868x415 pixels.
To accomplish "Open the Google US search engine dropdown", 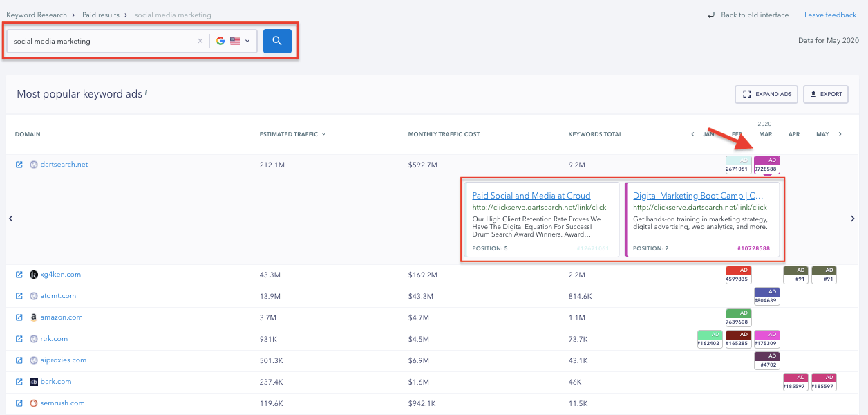I will 233,41.
